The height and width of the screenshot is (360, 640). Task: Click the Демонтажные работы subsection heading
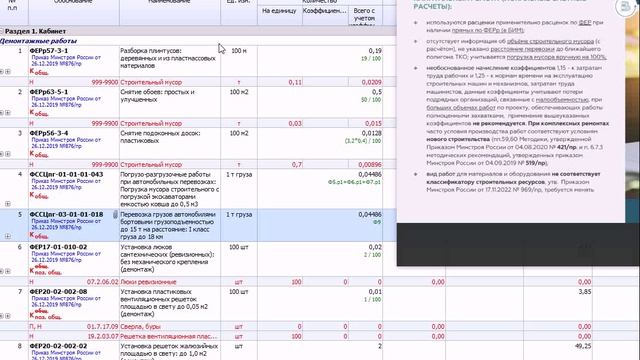click(x=38, y=41)
